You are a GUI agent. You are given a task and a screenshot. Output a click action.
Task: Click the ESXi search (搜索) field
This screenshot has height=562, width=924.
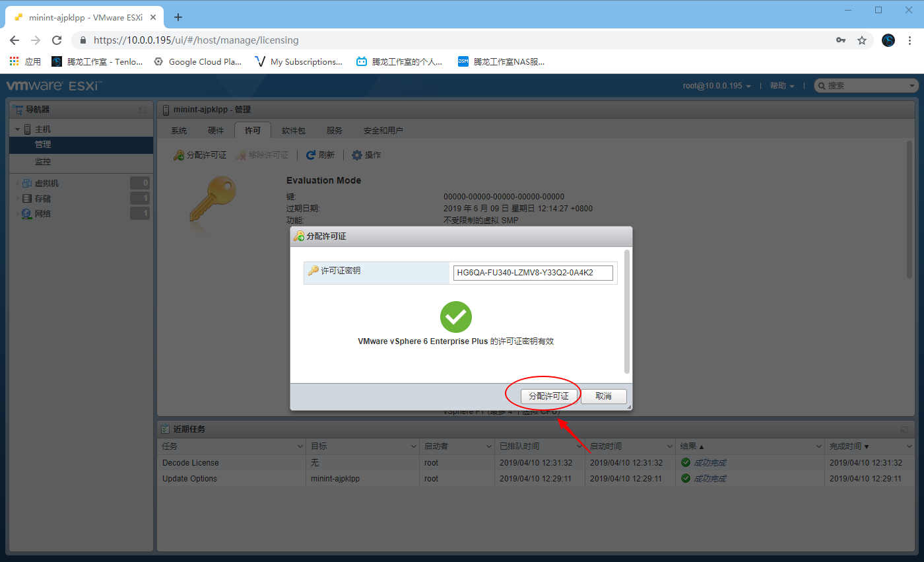pyautogui.click(x=866, y=86)
